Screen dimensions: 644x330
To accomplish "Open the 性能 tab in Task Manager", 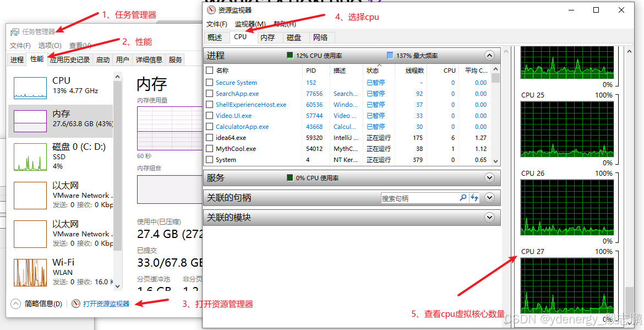I will [x=37, y=59].
